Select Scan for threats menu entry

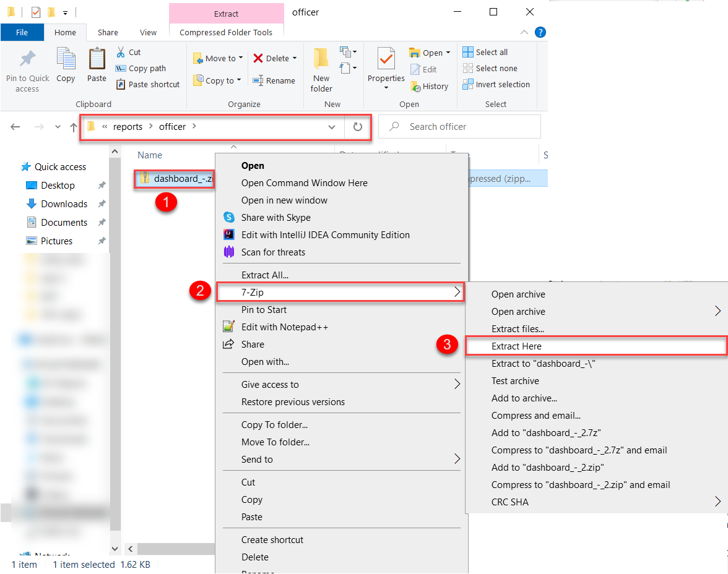(x=273, y=252)
